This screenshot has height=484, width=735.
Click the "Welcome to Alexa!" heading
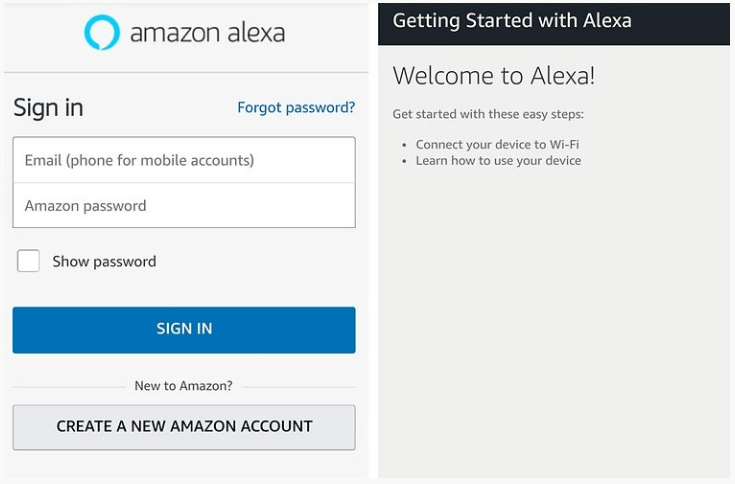pyautogui.click(x=494, y=76)
